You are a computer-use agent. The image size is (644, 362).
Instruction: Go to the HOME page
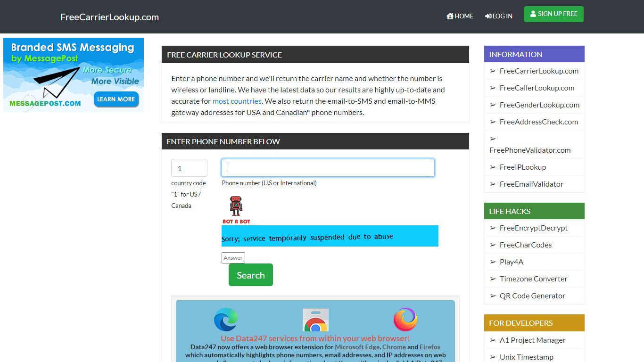[x=460, y=16]
